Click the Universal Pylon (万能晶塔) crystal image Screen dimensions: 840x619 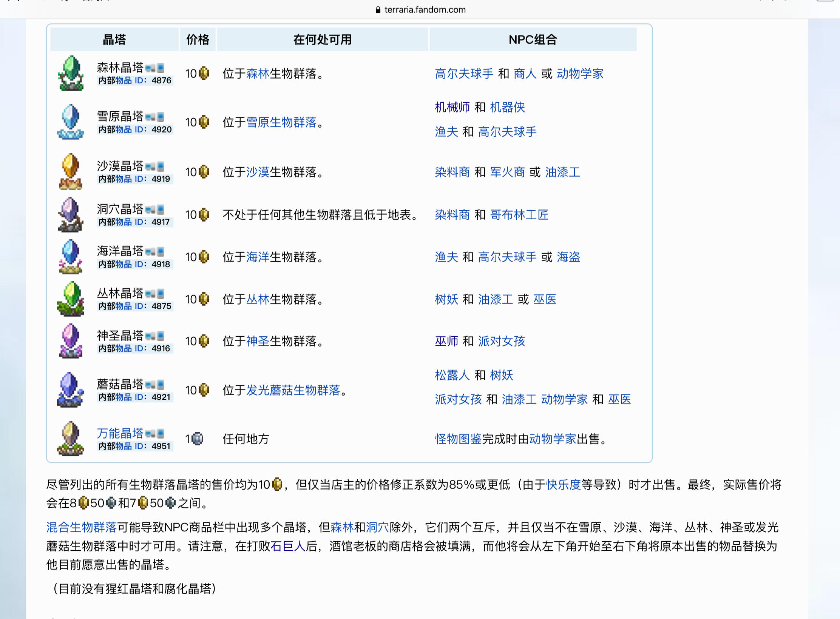tap(71, 439)
